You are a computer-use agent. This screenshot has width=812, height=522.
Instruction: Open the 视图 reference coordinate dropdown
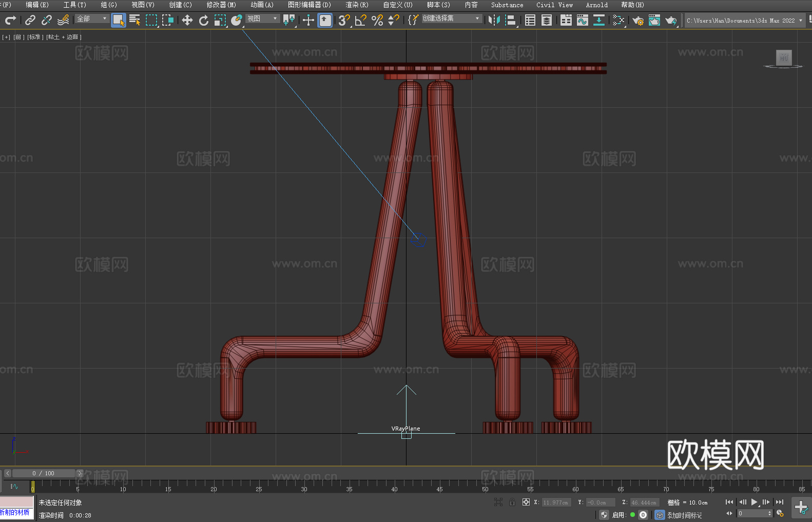[x=262, y=18]
